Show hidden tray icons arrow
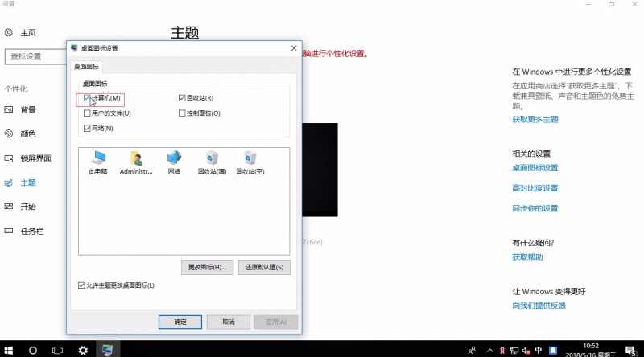 click(x=489, y=351)
